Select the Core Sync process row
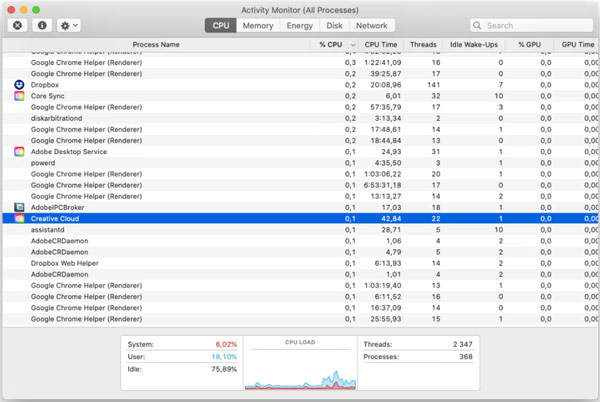Screen dimensions: 600x402 300,96
